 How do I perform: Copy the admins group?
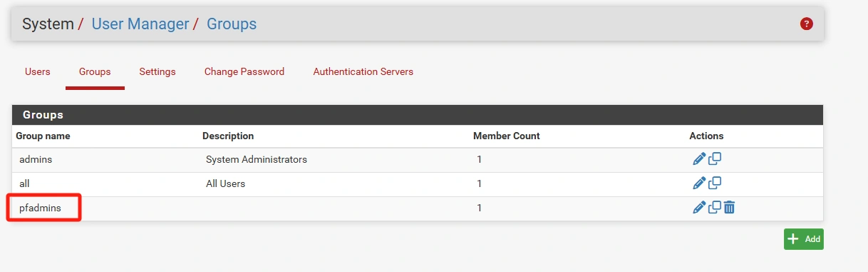(715, 159)
